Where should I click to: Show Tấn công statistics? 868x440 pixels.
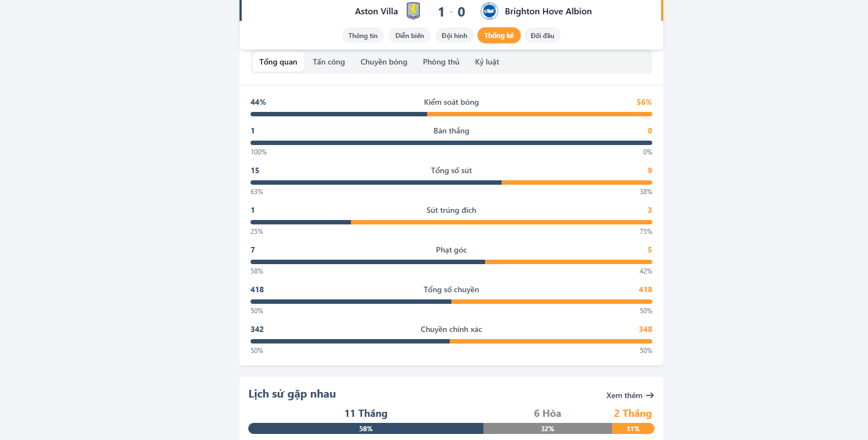[x=329, y=62]
